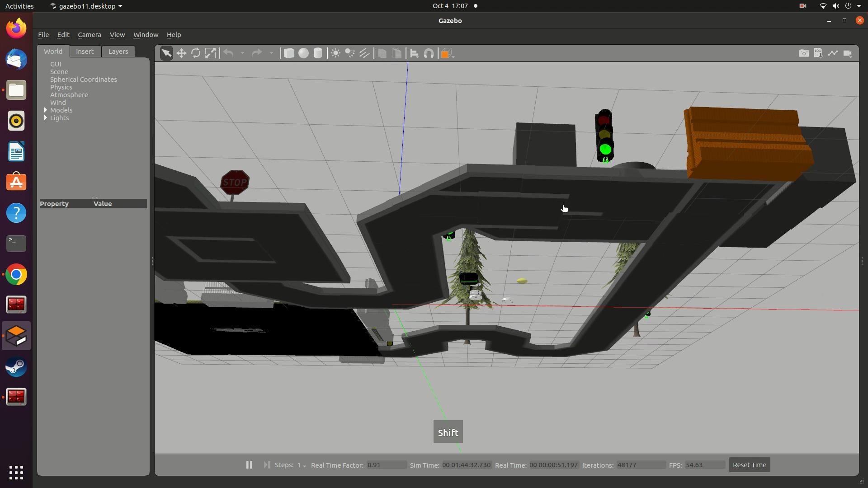The height and width of the screenshot is (488, 868).
Task: Click the Real Time value field
Action: point(554,465)
